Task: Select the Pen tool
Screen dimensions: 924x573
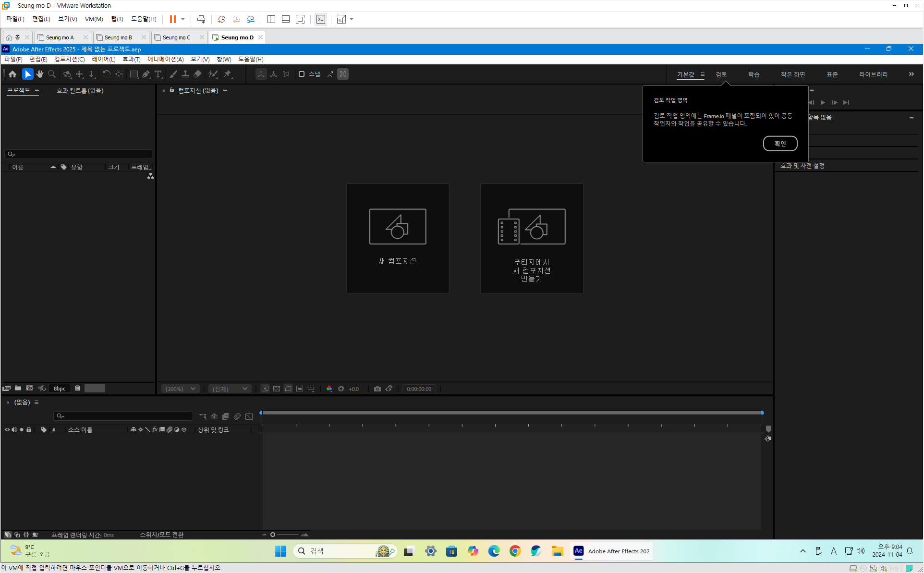Action: click(146, 74)
